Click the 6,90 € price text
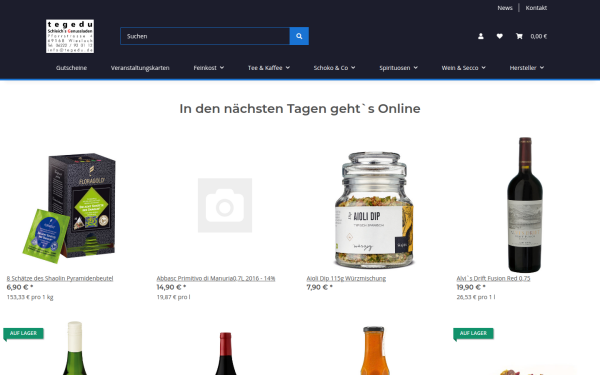The image size is (600, 375). (20, 287)
